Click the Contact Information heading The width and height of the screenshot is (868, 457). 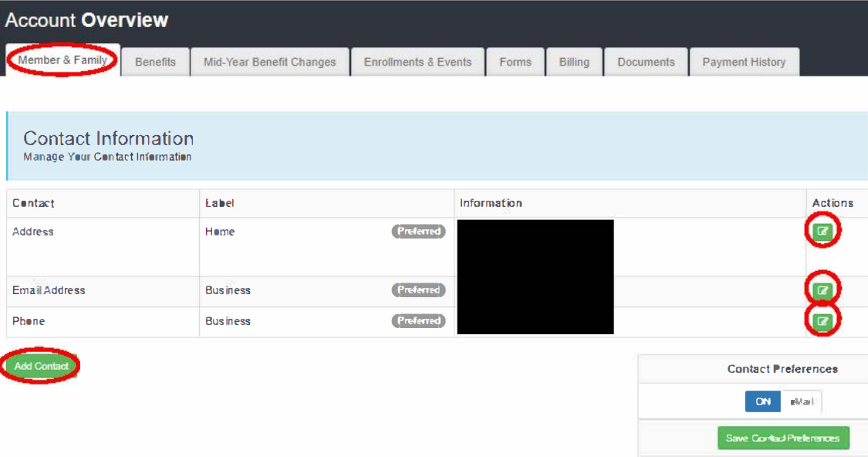coord(108,139)
